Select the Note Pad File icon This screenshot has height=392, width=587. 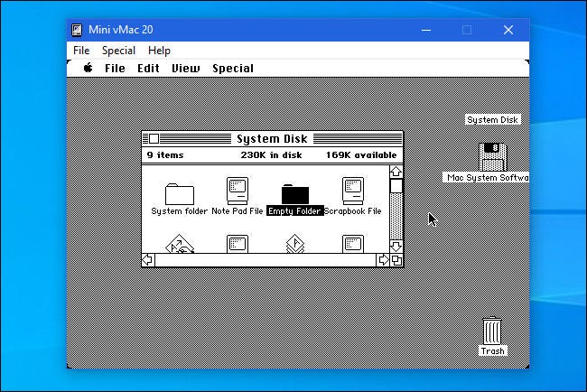tap(238, 191)
